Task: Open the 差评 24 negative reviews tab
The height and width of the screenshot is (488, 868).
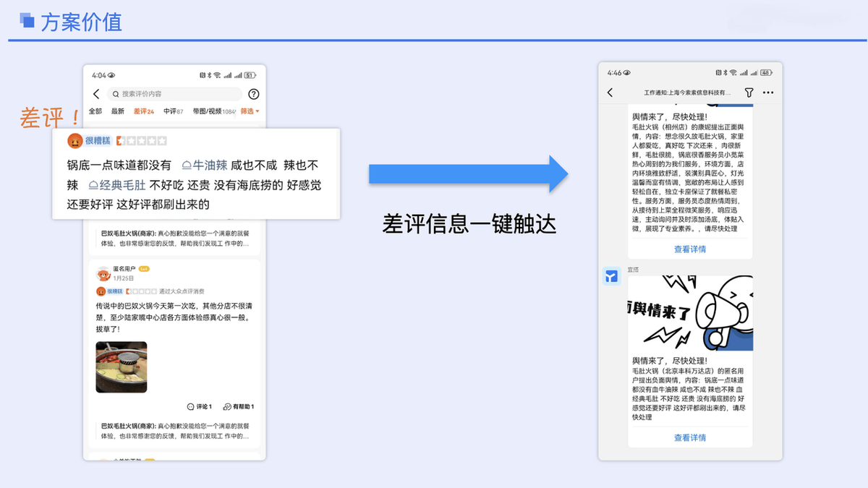Action: tap(143, 111)
